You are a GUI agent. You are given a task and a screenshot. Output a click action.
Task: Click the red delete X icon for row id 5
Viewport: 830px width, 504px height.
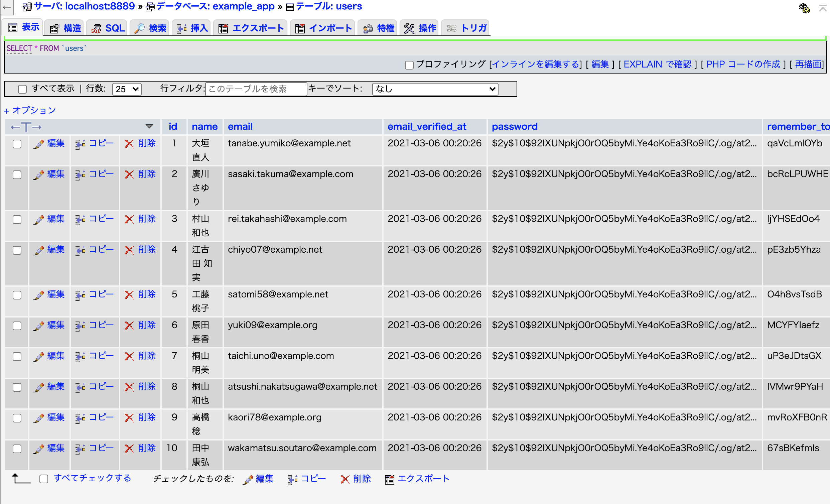point(129,294)
